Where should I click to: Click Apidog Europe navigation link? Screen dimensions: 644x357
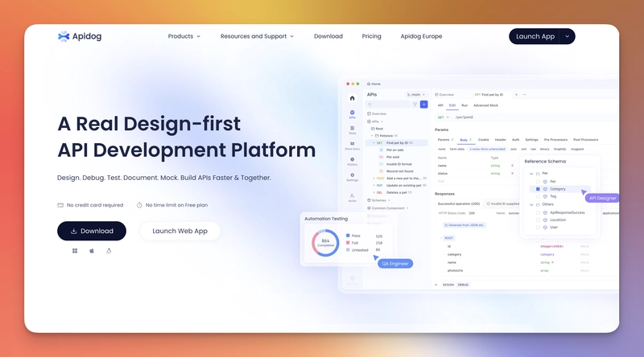click(421, 36)
